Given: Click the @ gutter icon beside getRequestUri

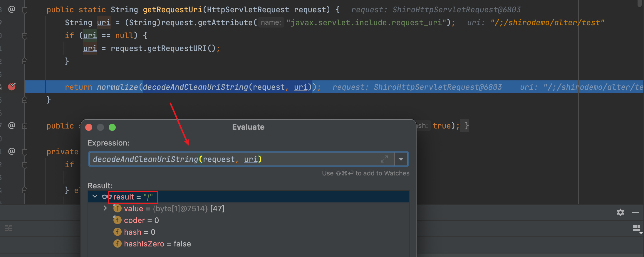Looking at the screenshot, I should pyautogui.click(x=11, y=9).
